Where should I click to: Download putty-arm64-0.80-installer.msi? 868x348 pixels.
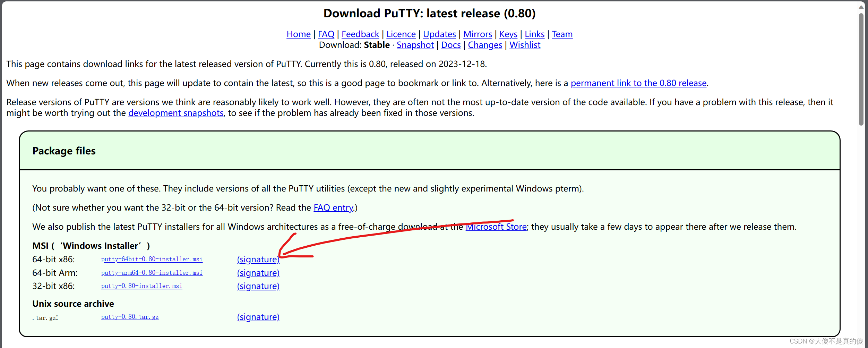tap(152, 273)
